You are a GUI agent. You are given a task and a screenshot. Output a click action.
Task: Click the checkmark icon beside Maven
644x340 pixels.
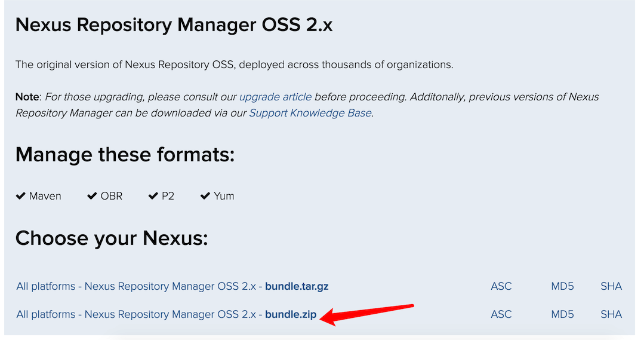pyautogui.click(x=20, y=196)
